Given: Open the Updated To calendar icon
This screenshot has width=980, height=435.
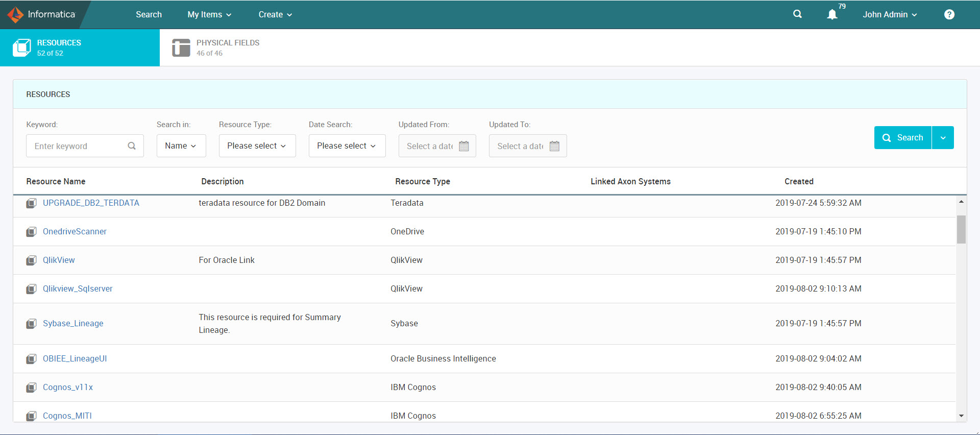Looking at the screenshot, I should tap(555, 146).
